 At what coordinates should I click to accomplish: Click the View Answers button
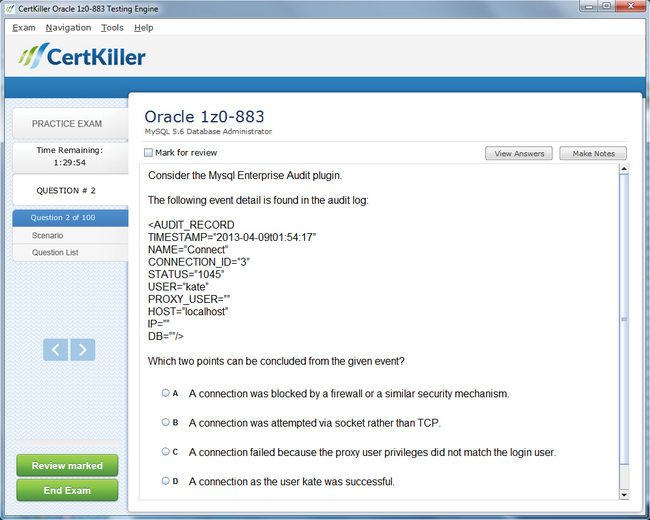[518, 153]
